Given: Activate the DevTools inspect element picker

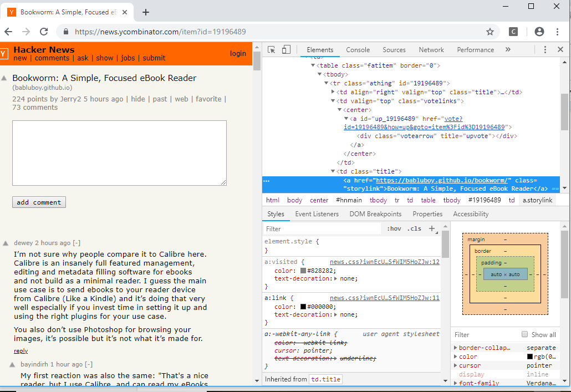Looking at the screenshot, I should point(271,49).
